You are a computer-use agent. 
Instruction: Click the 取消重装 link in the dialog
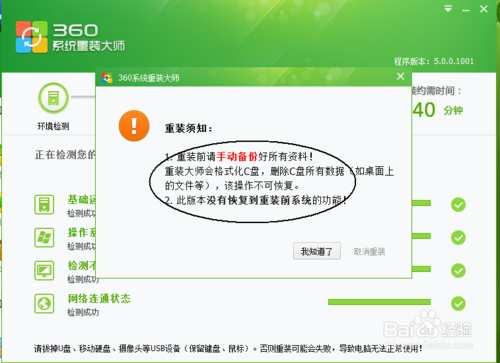[x=369, y=252]
